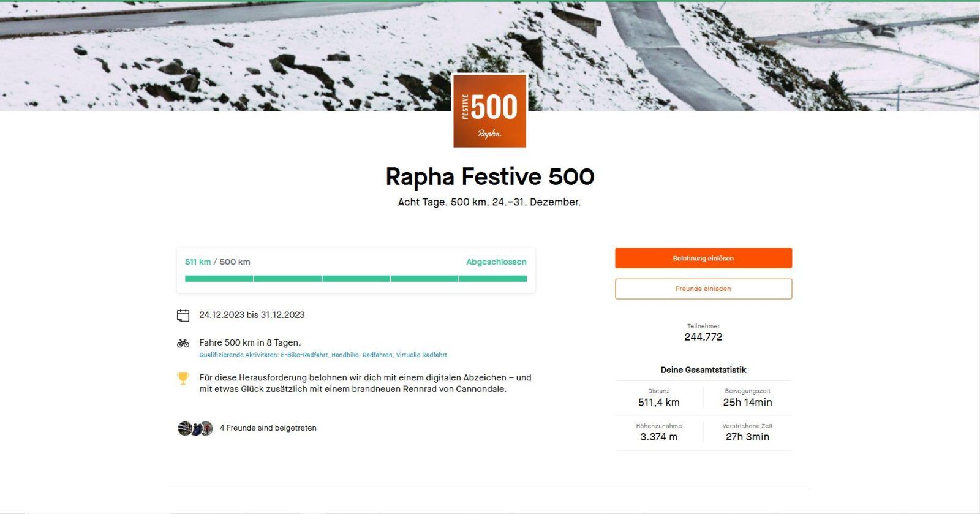The width and height of the screenshot is (980, 514).
Task: Click the Bewegungszeit value 25h 14min
Action: [747, 403]
